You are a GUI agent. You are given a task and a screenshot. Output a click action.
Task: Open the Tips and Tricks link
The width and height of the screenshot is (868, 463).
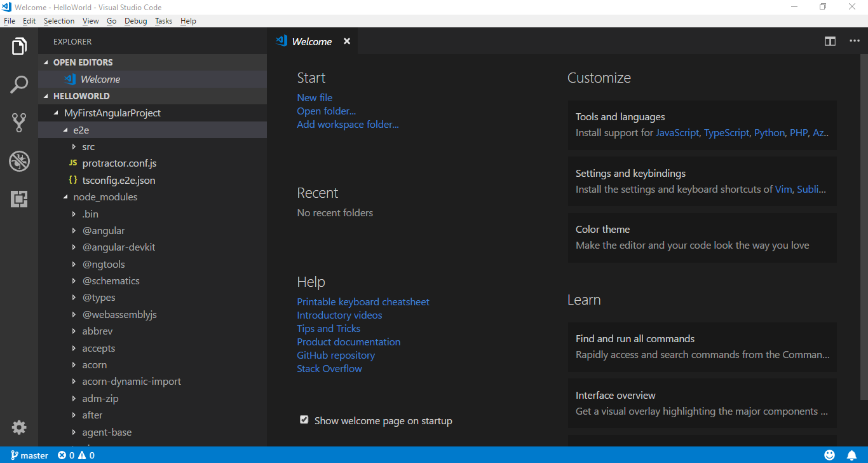(329, 328)
